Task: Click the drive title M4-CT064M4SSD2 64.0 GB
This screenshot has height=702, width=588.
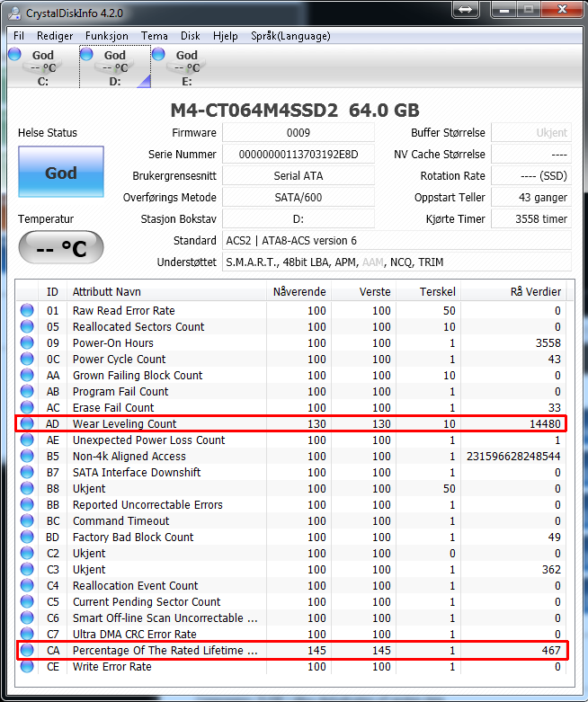Action: tap(295, 111)
